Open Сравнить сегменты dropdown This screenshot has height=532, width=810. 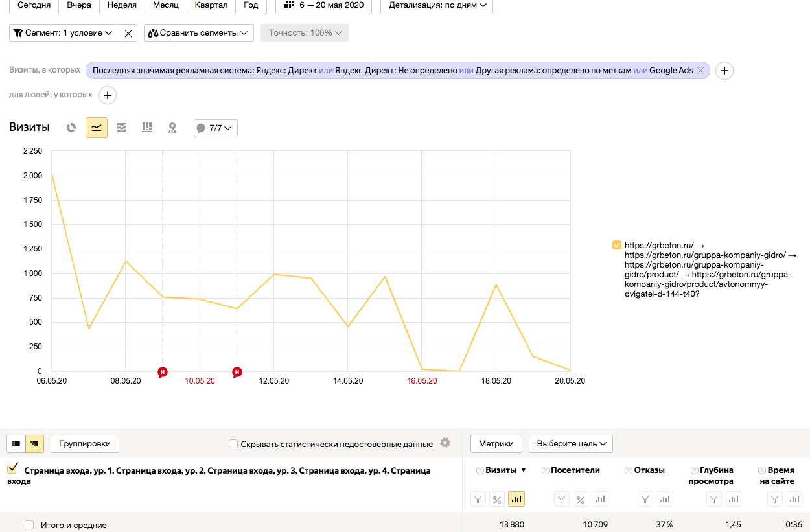pyautogui.click(x=198, y=33)
